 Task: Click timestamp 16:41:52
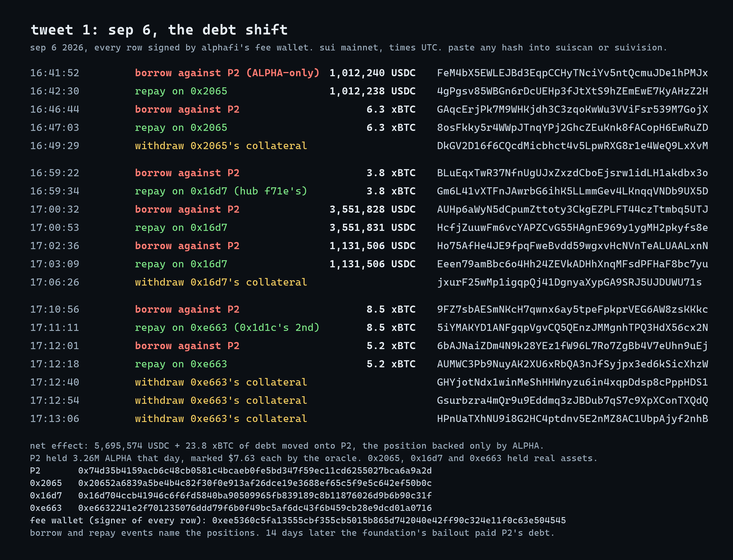(x=55, y=73)
